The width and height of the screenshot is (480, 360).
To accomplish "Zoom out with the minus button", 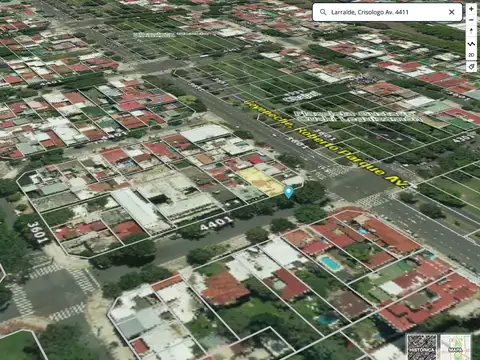I will 471,20.
